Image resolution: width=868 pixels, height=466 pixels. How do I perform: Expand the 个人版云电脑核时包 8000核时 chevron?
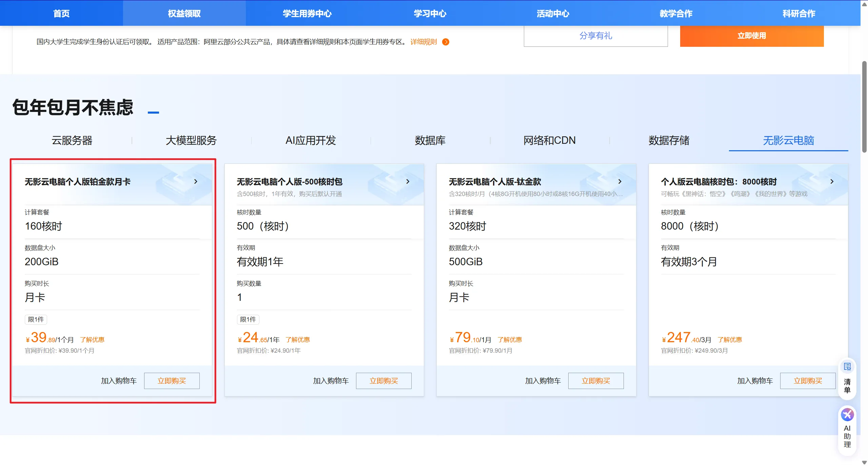click(832, 181)
